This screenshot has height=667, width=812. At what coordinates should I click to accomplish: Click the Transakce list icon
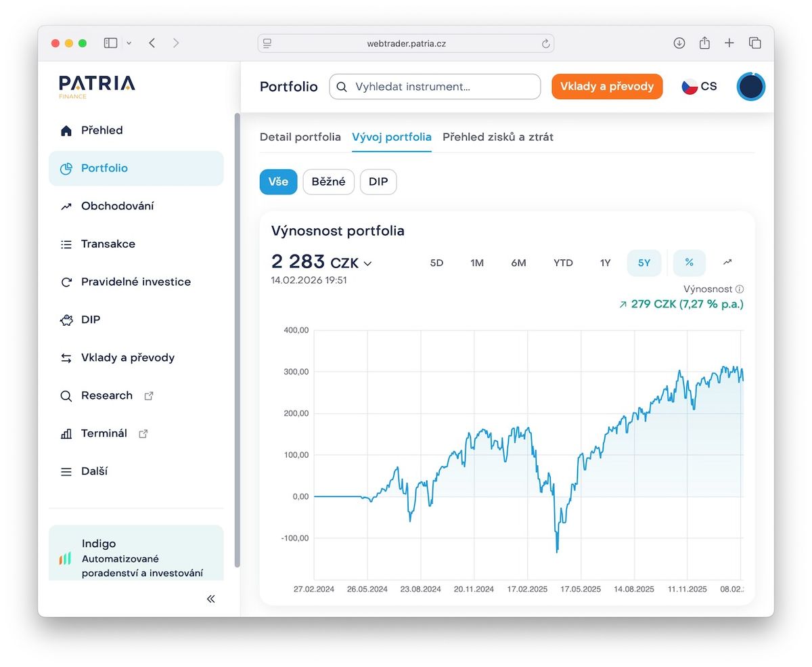click(66, 244)
